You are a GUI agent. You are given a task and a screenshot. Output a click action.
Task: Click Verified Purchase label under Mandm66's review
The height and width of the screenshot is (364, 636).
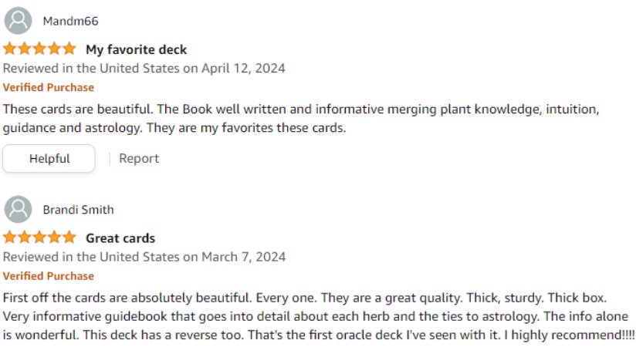(x=49, y=87)
